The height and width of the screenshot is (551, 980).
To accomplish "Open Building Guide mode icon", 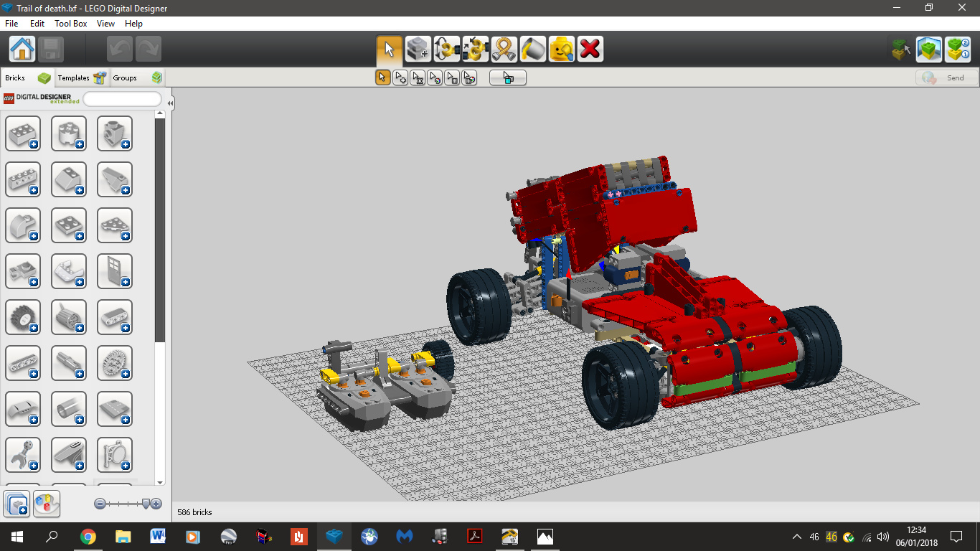I will click(x=958, y=49).
